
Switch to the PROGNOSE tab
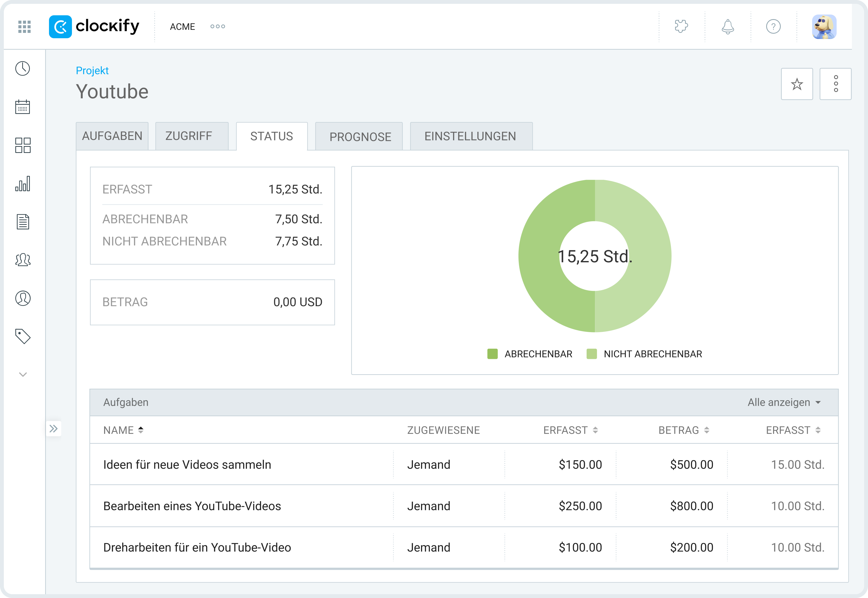click(359, 137)
